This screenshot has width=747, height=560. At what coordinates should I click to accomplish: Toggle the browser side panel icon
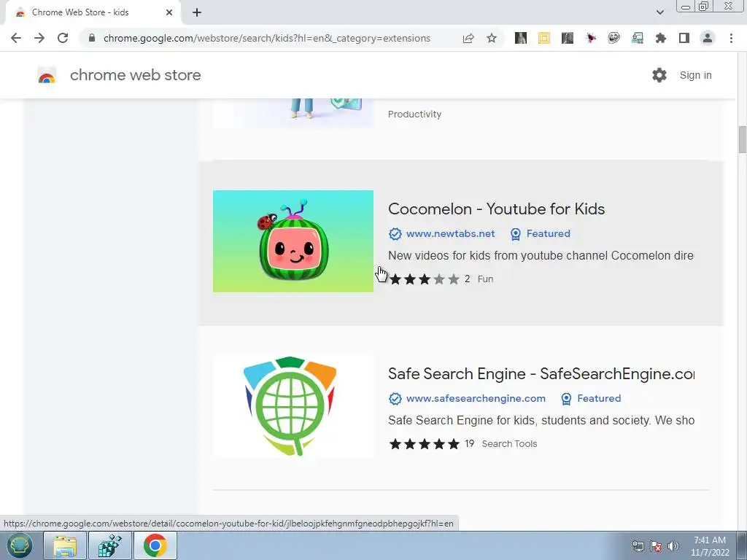tap(684, 38)
